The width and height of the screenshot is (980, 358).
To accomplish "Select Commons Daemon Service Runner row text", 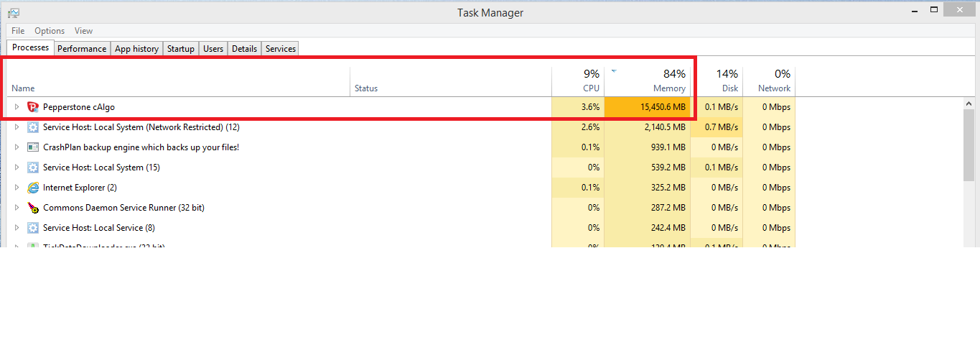I will (123, 208).
